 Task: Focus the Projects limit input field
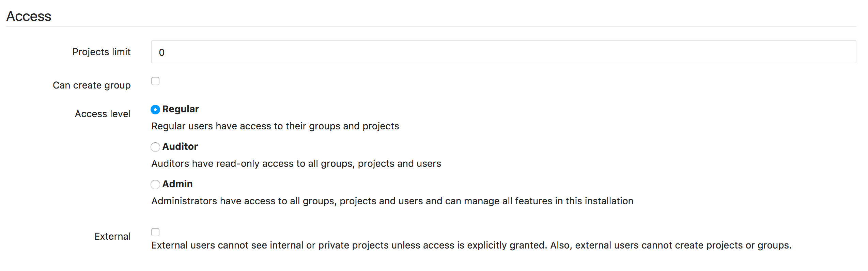[503, 52]
